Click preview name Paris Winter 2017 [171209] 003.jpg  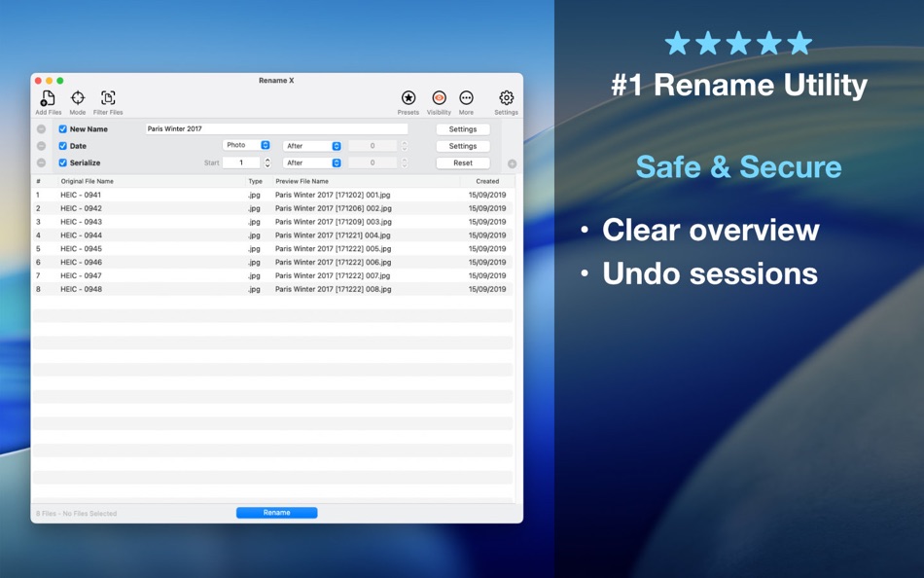[x=333, y=222]
